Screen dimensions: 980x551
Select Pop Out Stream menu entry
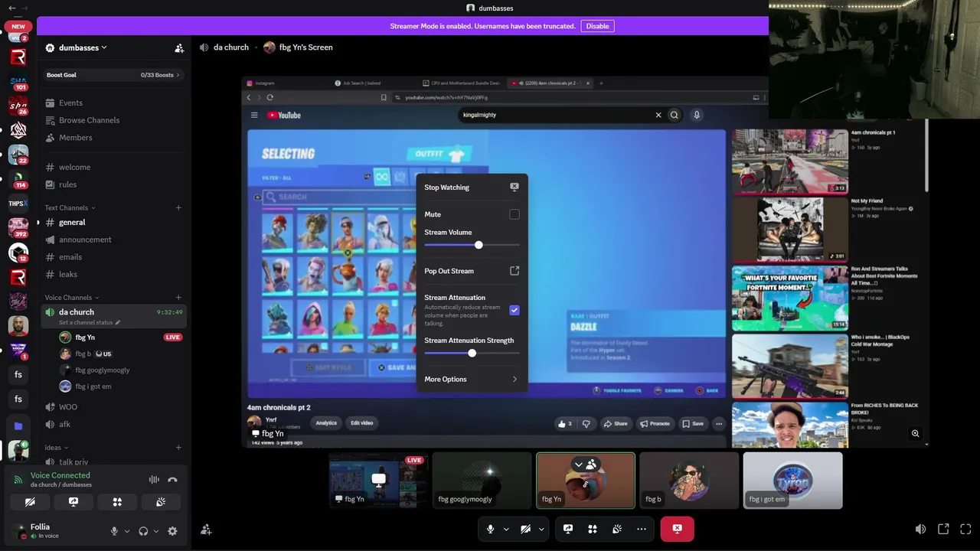pyautogui.click(x=472, y=271)
